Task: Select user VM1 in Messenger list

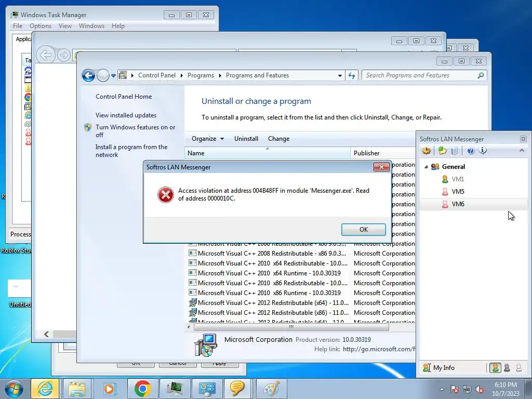Action: tap(458, 179)
